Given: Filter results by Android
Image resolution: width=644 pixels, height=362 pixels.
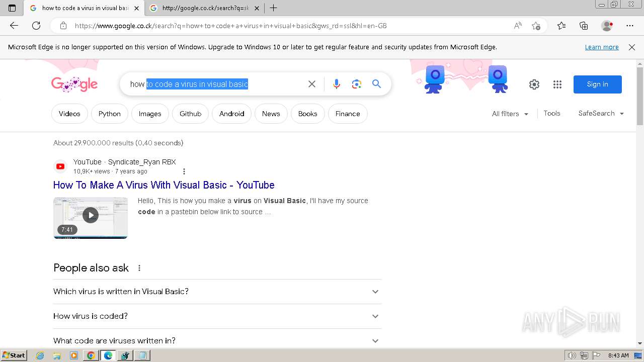Looking at the screenshot, I should pyautogui.click(x=231, y=114).
